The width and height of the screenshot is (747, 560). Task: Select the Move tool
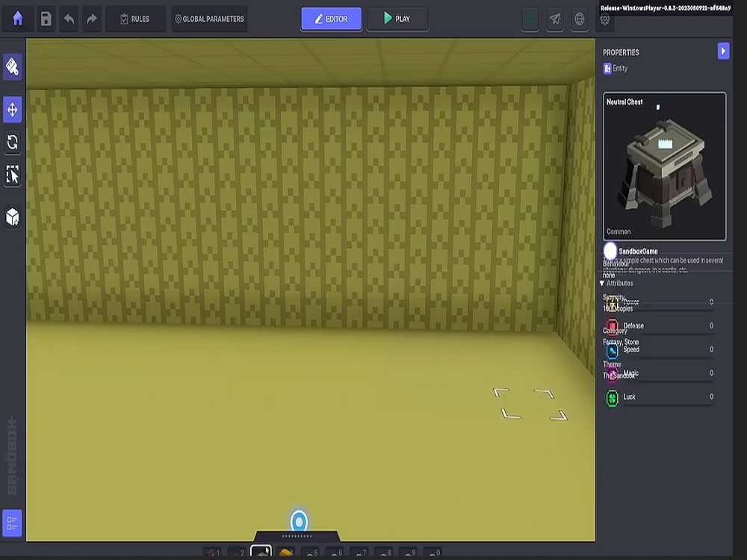(10, 108)
